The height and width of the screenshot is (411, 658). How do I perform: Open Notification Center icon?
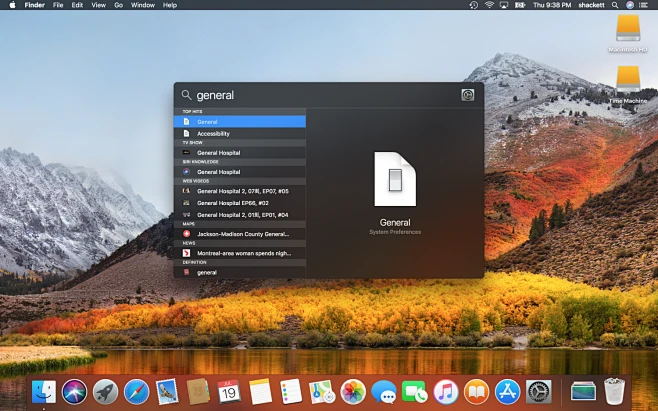pyautogui.click(x=643, y=5)
